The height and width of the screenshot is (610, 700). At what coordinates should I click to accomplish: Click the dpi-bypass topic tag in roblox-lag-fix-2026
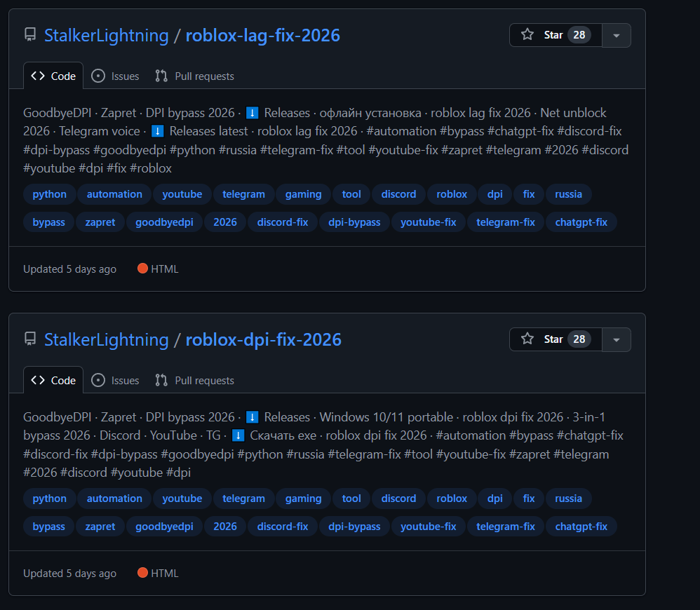(x=354, y=222)
